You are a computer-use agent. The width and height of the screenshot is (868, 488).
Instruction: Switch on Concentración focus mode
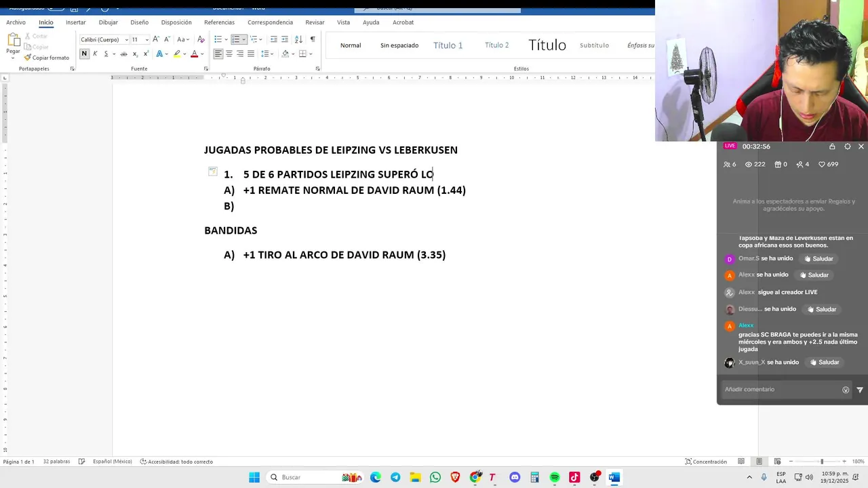(706, 462)
